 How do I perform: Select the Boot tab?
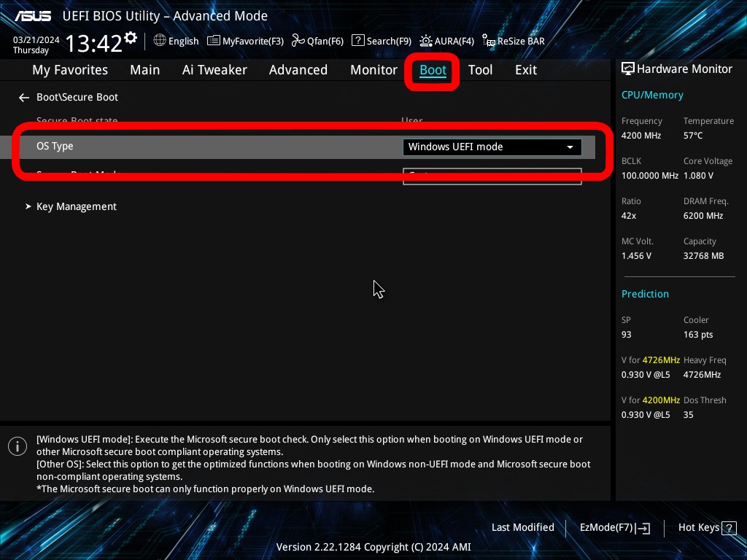tap(433, 71)
